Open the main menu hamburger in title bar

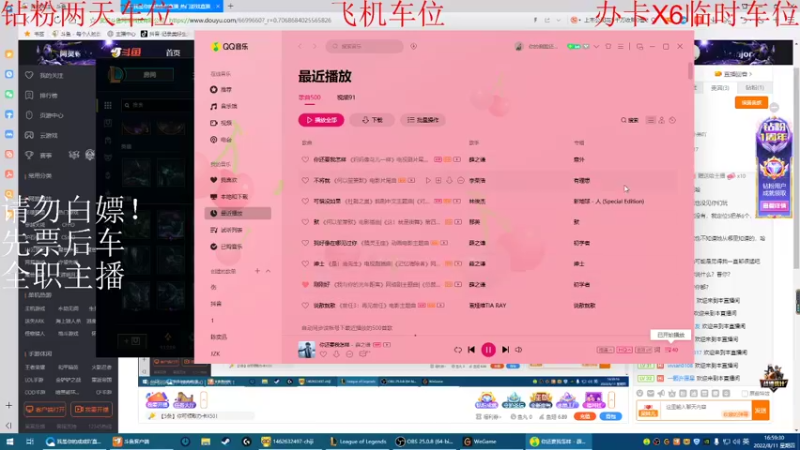(x=620, y=46)
